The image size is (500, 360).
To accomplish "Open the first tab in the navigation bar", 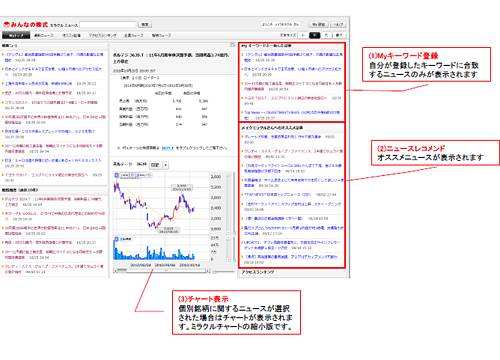I will coord(16,35).
